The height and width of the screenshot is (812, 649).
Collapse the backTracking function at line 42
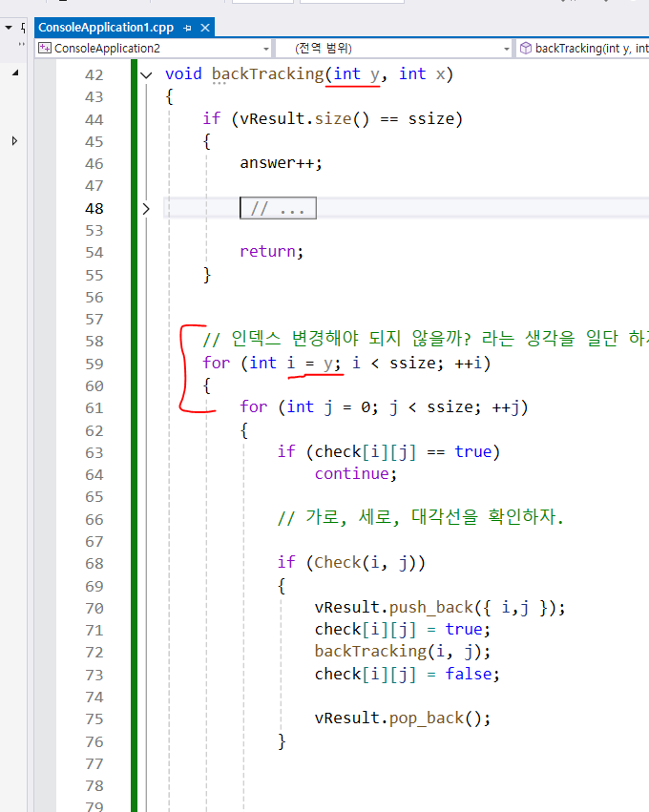click(x=147, y=75)
